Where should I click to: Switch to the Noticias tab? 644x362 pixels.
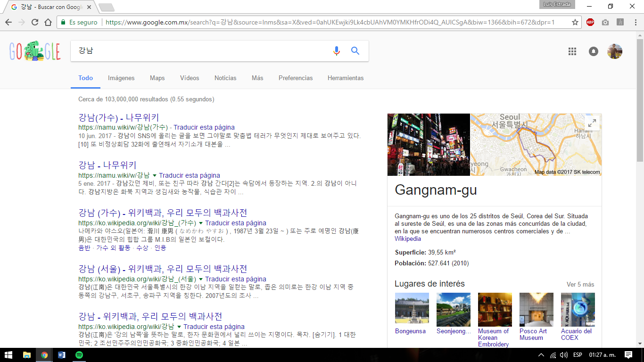225,78
